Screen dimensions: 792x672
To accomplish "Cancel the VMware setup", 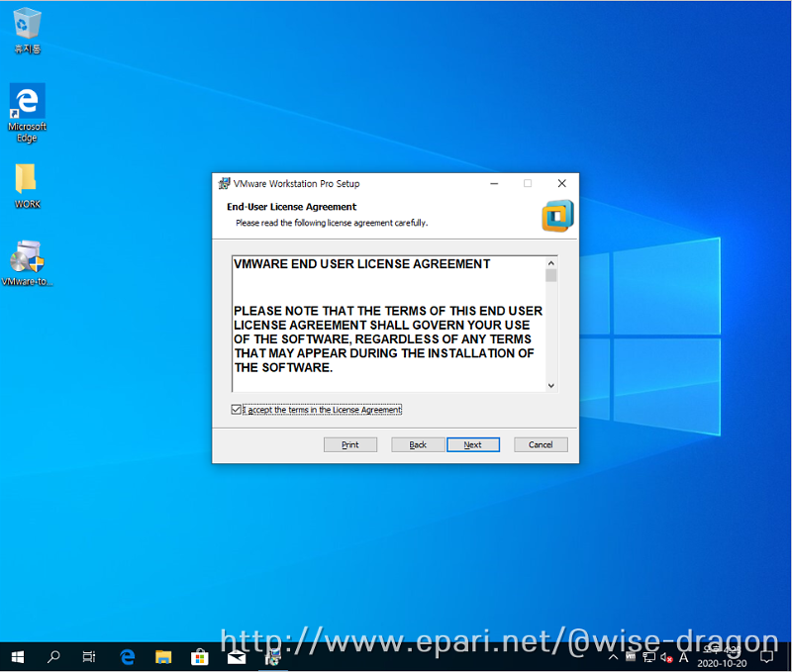I will tap(541, 444).
